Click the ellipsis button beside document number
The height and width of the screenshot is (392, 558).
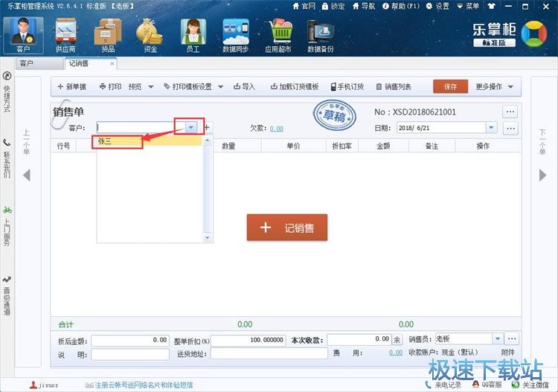click(x=510, y=112)
